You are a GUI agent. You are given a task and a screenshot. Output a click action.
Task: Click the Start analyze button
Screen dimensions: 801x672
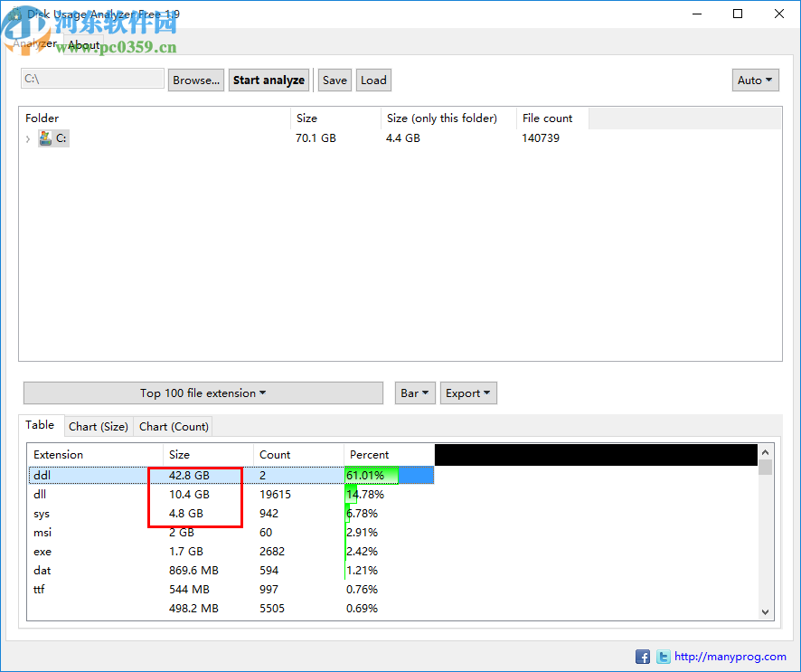[x=269, y=80]
